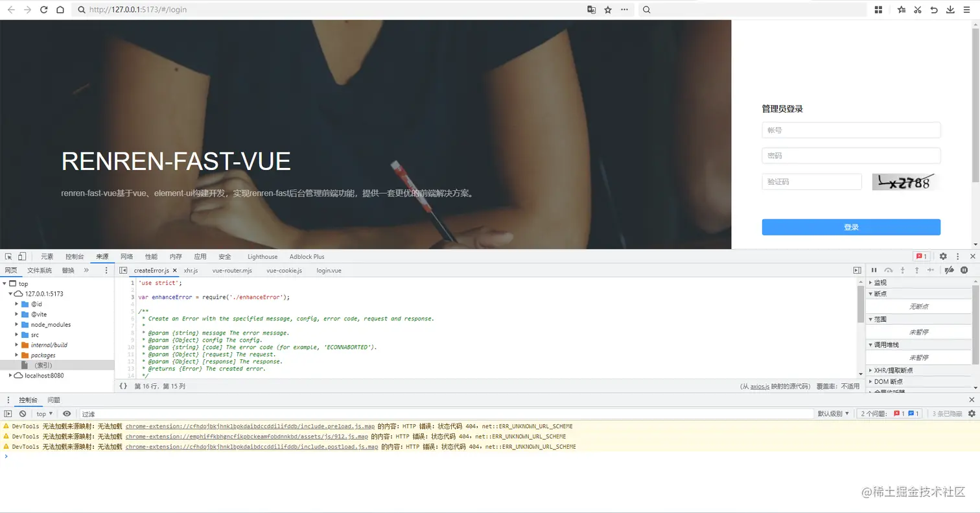This screenshot has height=513, width=980.
Task: Switch to the xhr.js file tab
Action: (x=191, y=270)
